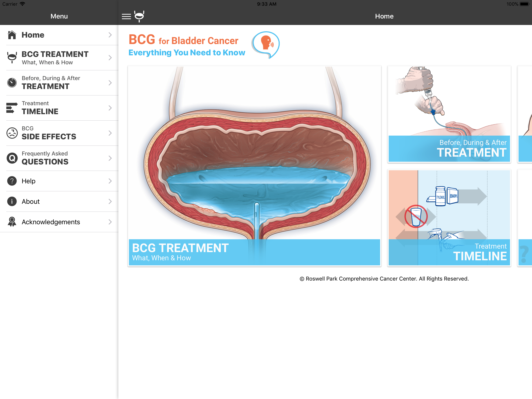532x399 pixels.
Task: Open Before, During & After chevron
Action: coord(110,83)
